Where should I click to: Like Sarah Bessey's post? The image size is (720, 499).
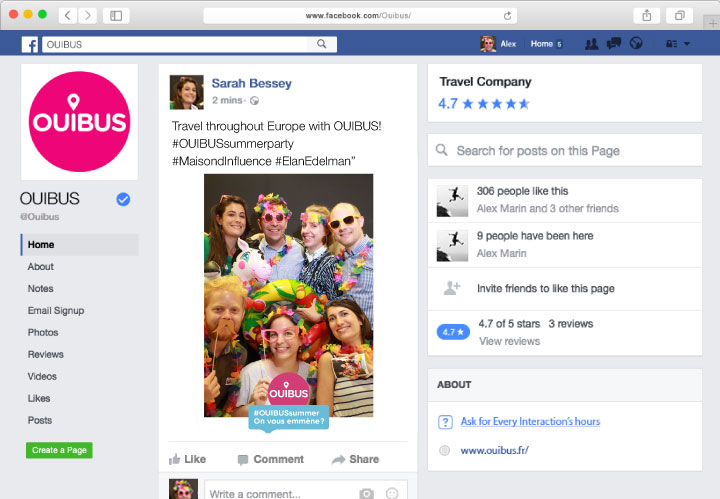[x=187, y=459]
